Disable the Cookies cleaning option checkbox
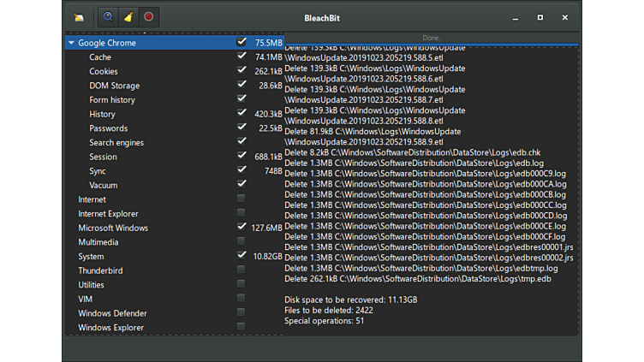The width and height of the screenshot is (644, 362). click(241, 71)
